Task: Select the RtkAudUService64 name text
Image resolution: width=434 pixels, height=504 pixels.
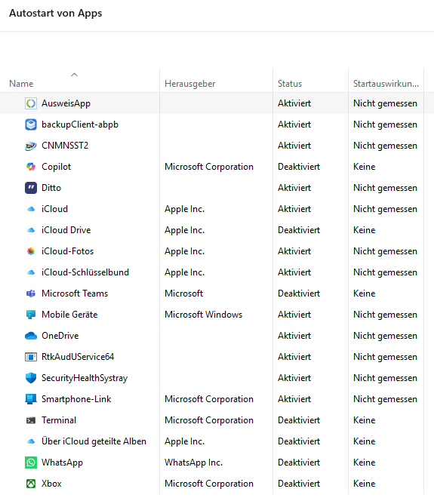Action: (x=78, y=357)
